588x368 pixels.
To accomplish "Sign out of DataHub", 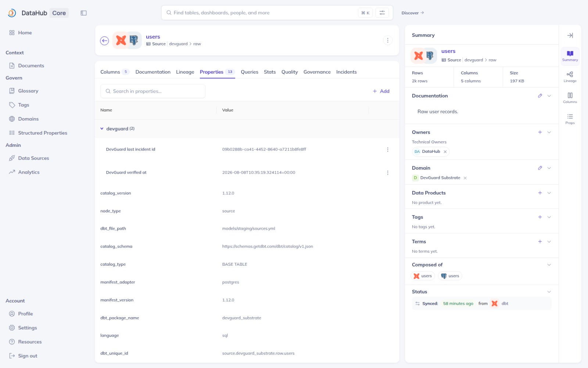I will click(28, 356).
